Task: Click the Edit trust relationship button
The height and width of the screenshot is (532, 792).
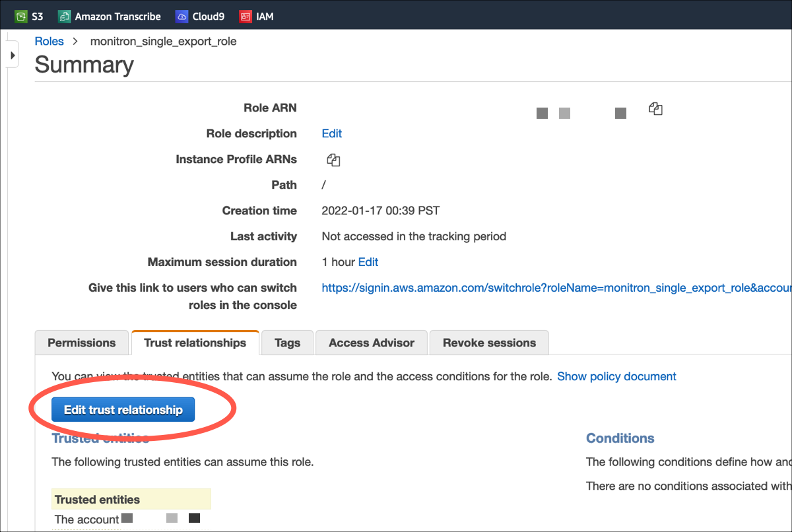Action: 123,409
